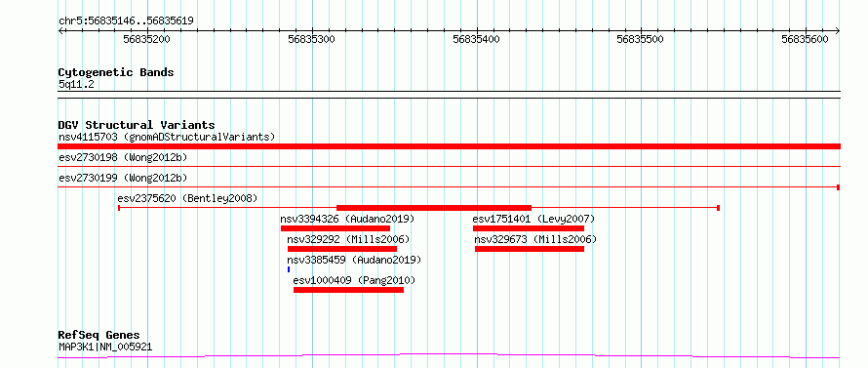
Task: Open nsv329673 (Mills2006) variant label
Action: click(x=535, y=239)
